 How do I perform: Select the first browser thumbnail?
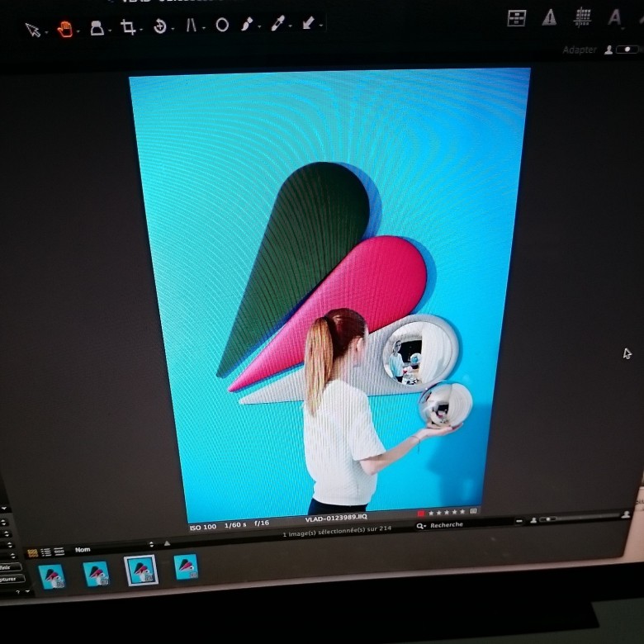51,576
